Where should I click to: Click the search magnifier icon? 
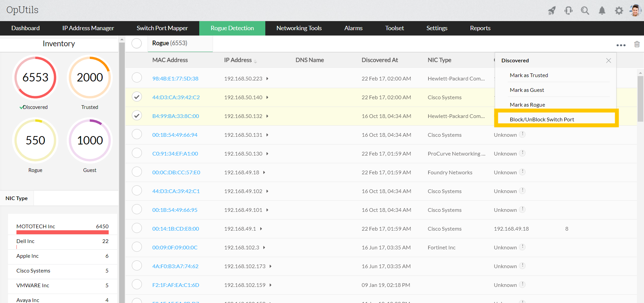pyautogui.click(x=585, y=11)
